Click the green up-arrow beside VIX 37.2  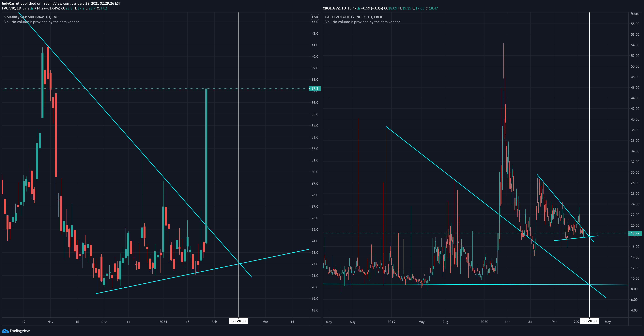32,8
